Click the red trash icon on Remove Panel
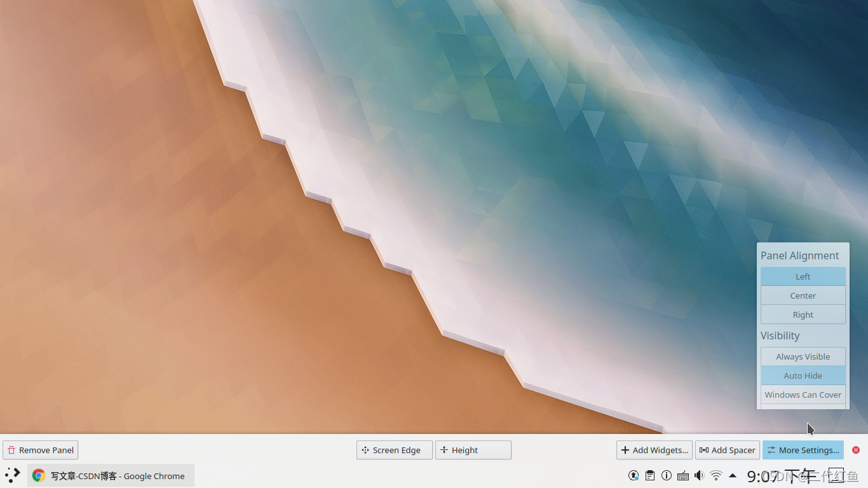 coord(11,450)
